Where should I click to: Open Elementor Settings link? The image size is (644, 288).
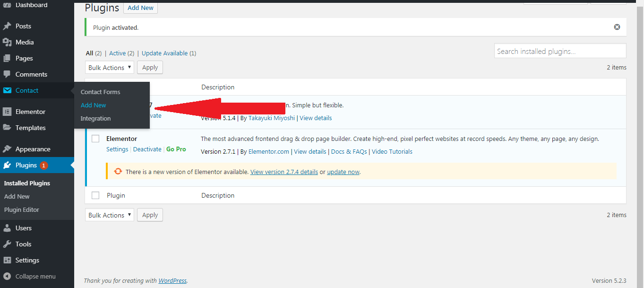click(x=117, y=149)
